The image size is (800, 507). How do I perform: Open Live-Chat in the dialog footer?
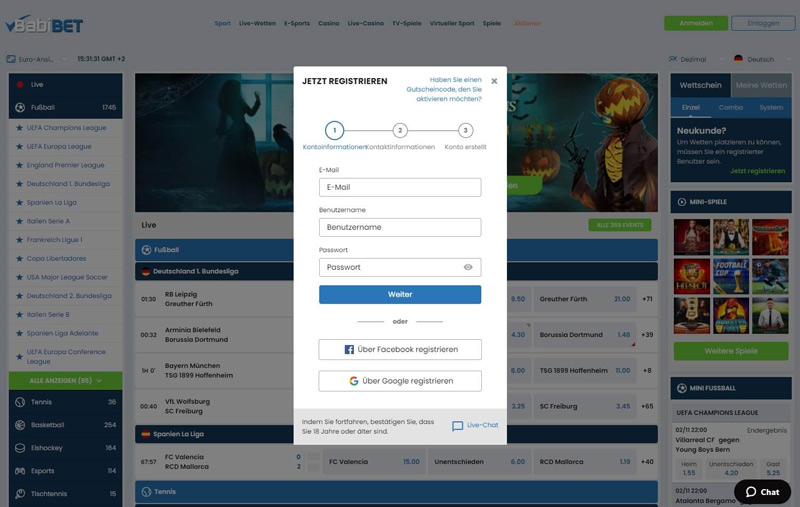click(475, 425)
